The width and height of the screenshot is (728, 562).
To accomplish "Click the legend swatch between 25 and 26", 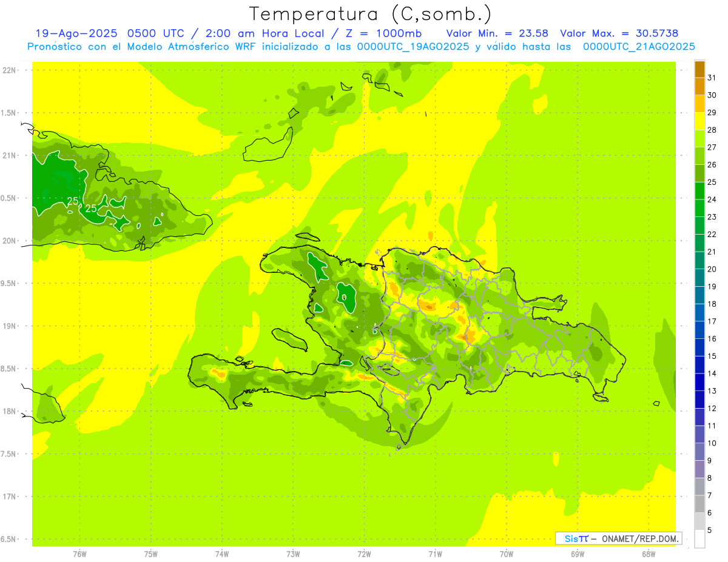I will [699, 173].
